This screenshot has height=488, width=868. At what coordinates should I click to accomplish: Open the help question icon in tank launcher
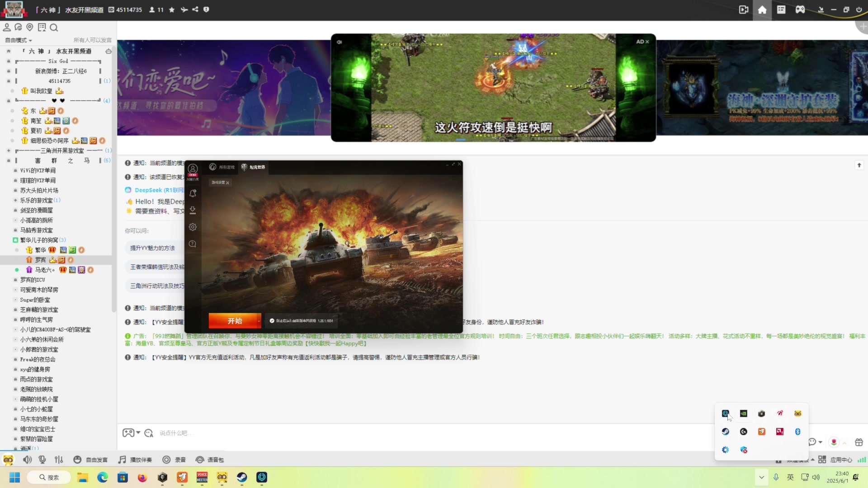click(x=193, y=244)
